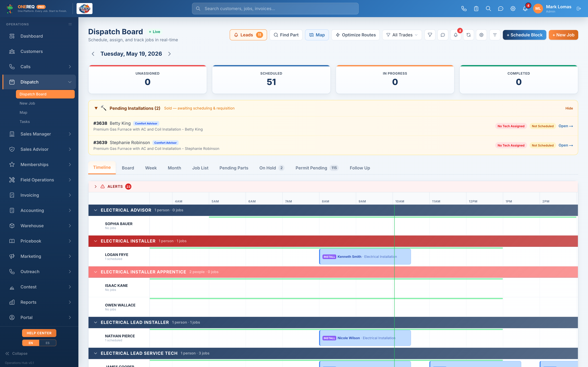The image size is (588, 367).
Task: Toggle the Map view button
Action: pos(317,35)
